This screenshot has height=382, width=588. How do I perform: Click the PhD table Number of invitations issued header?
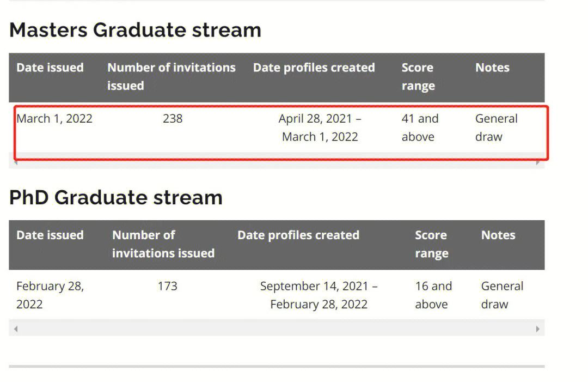163,244
